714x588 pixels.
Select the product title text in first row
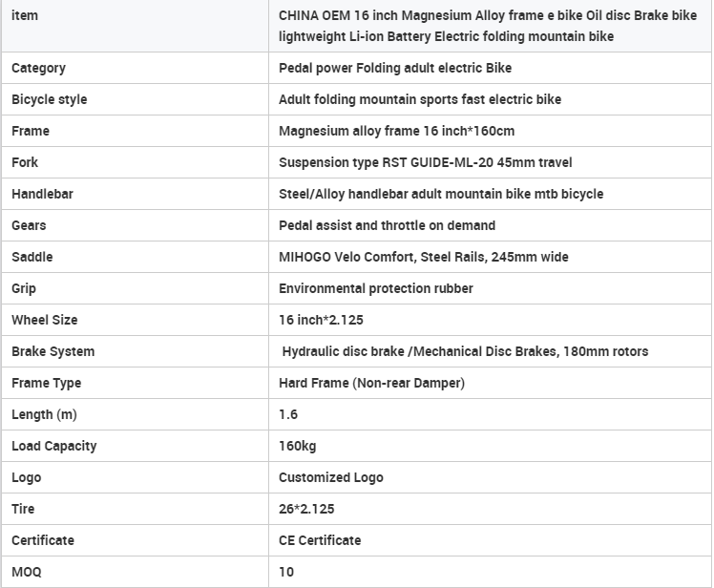click(x=487, y=27)
